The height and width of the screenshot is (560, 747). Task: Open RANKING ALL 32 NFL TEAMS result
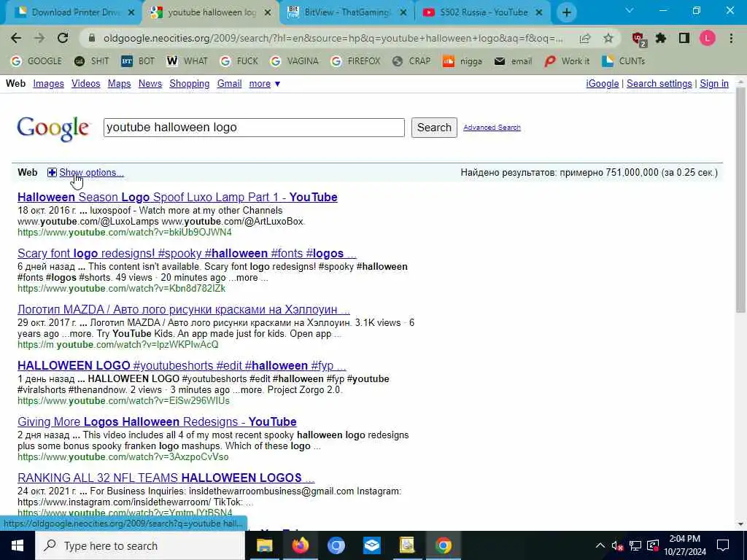pyautogui.click(x=166, y=478)
